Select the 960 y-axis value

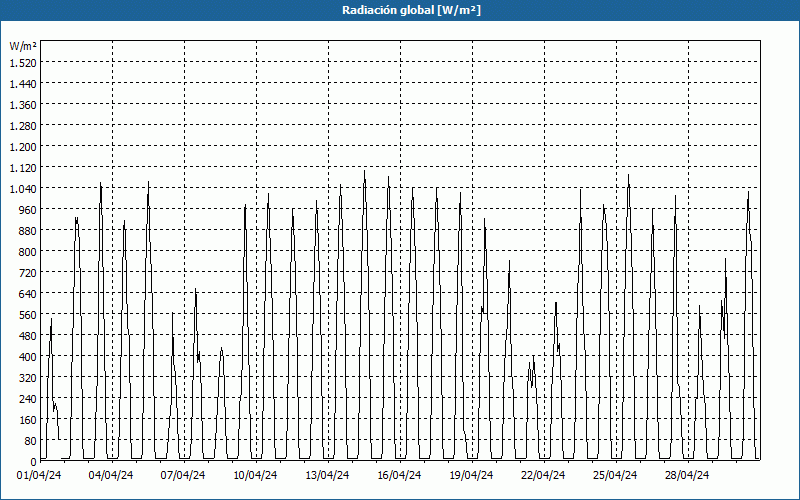pos(29,210)
